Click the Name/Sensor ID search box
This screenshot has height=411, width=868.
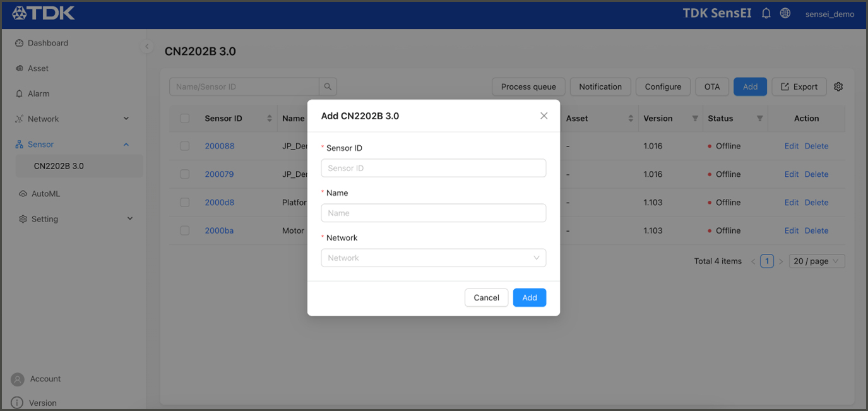pos(244,86)
